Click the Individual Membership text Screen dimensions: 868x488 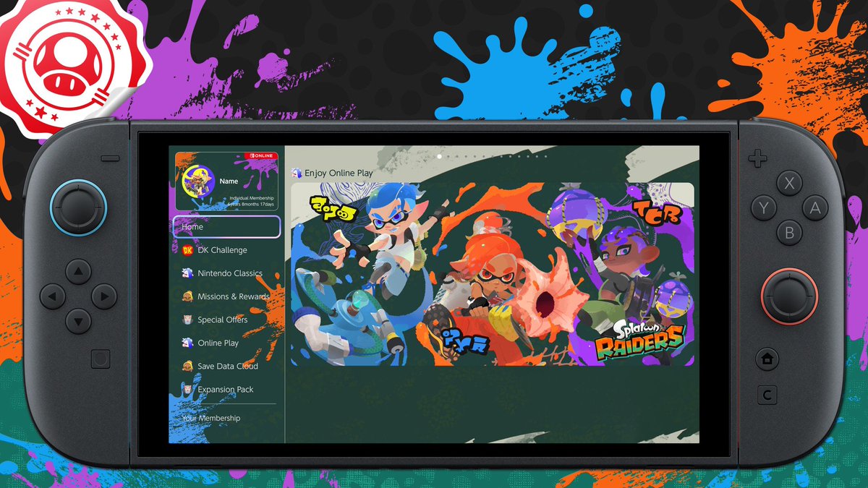(x=252, y=198)
